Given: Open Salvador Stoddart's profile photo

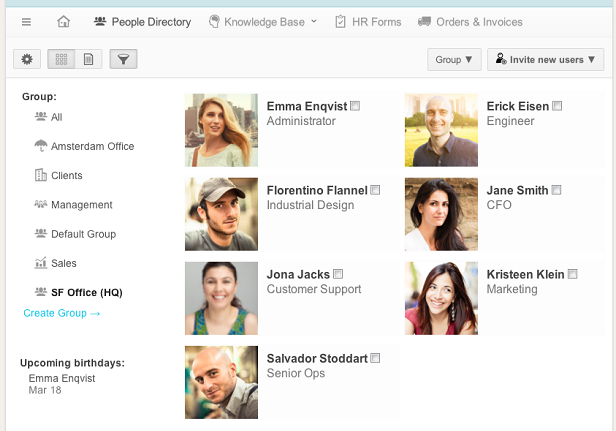Looking at the screenshot, I should pyautogui.click(x=222, y=382).
